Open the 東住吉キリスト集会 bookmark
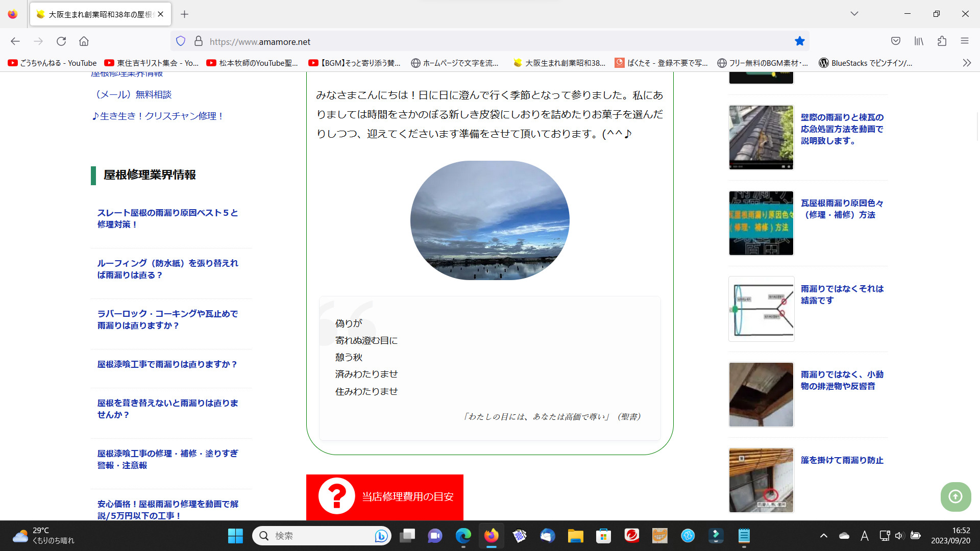980x551 pixels. click(x=152, y=63)
